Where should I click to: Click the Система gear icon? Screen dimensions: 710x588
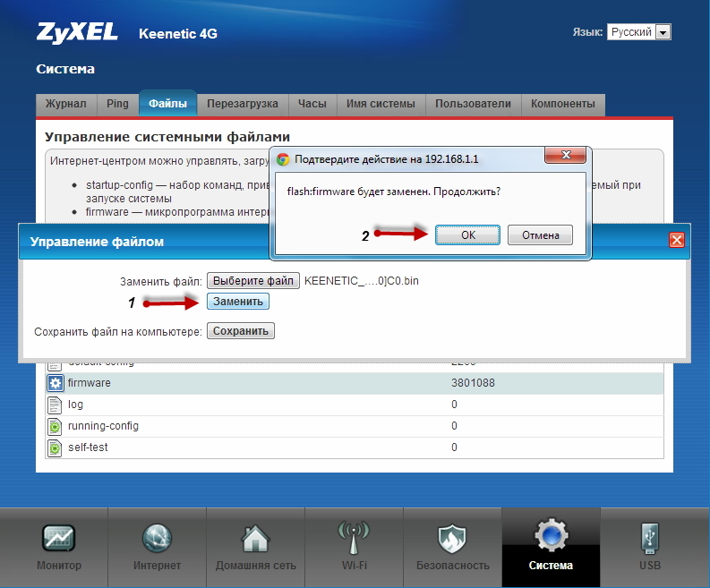[x=551, y=538]
